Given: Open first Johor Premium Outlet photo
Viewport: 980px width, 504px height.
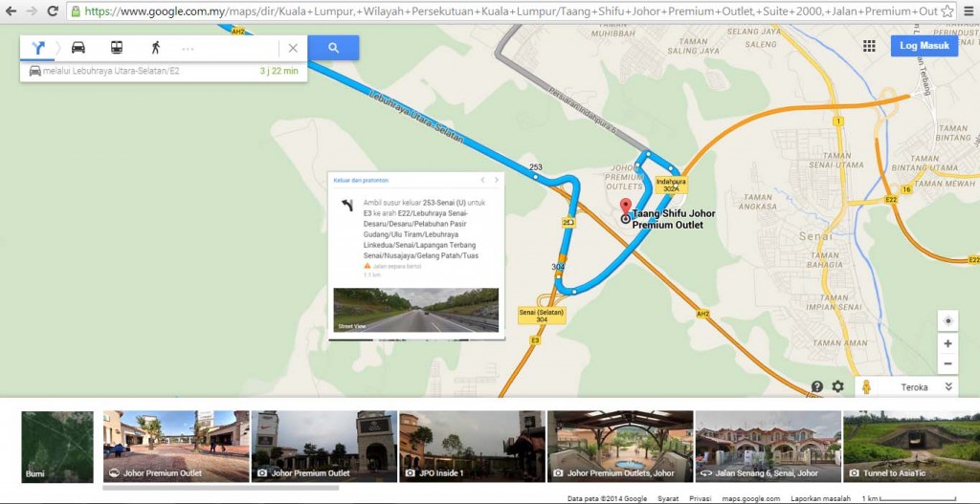Looking at the screenshot, I should [x=176, y=446].
